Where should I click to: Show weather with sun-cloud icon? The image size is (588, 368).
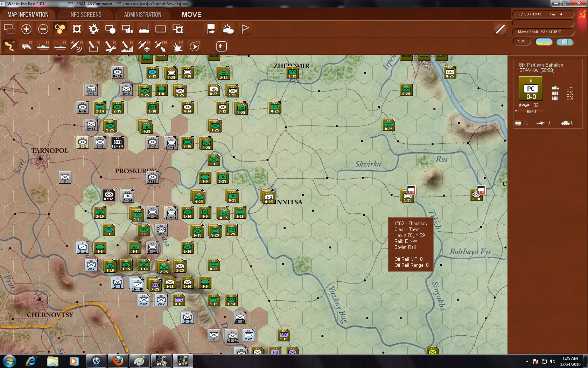point(228,29)
